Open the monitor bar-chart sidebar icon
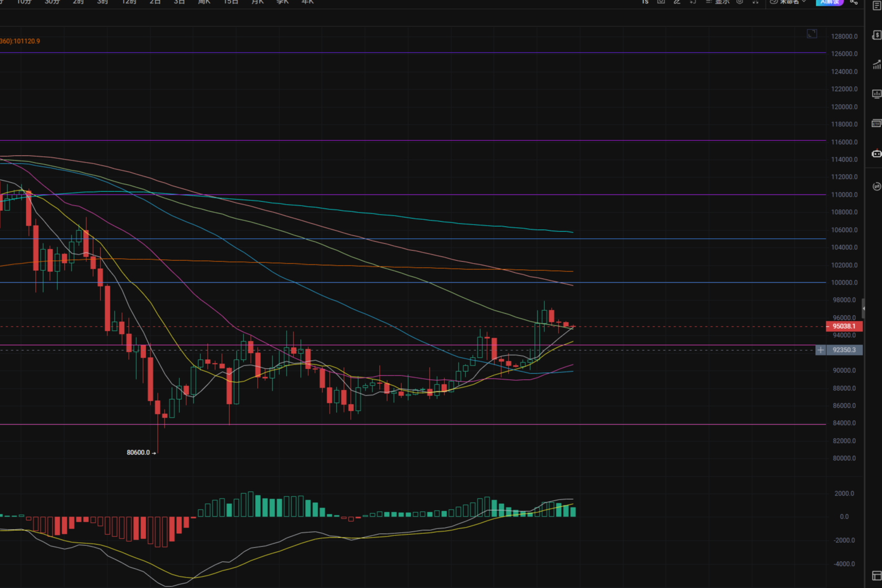This screenshot has width=882, height=588. pyautogui.click(x=876, y=94)
